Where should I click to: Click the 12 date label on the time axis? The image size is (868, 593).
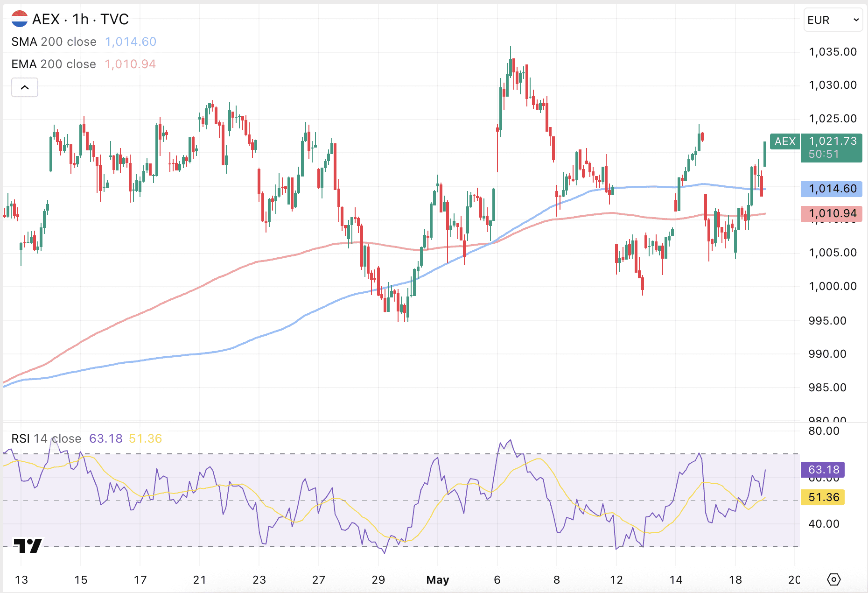[616, 580]
